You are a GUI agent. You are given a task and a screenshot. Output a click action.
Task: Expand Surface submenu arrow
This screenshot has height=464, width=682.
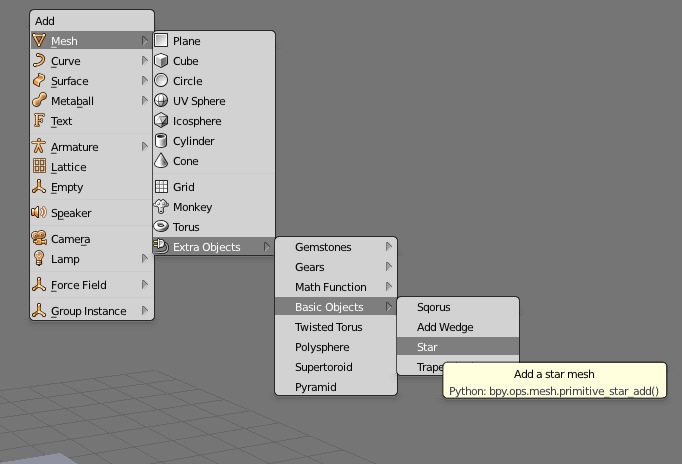coord(145,80)
